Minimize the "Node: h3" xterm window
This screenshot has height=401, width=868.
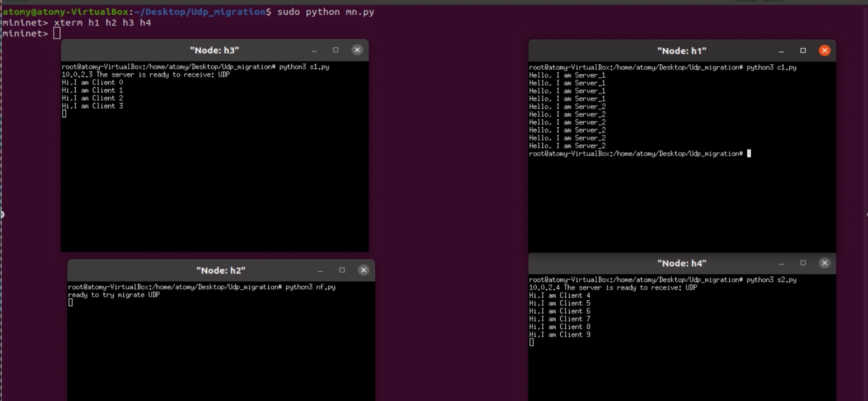point(314,50)
